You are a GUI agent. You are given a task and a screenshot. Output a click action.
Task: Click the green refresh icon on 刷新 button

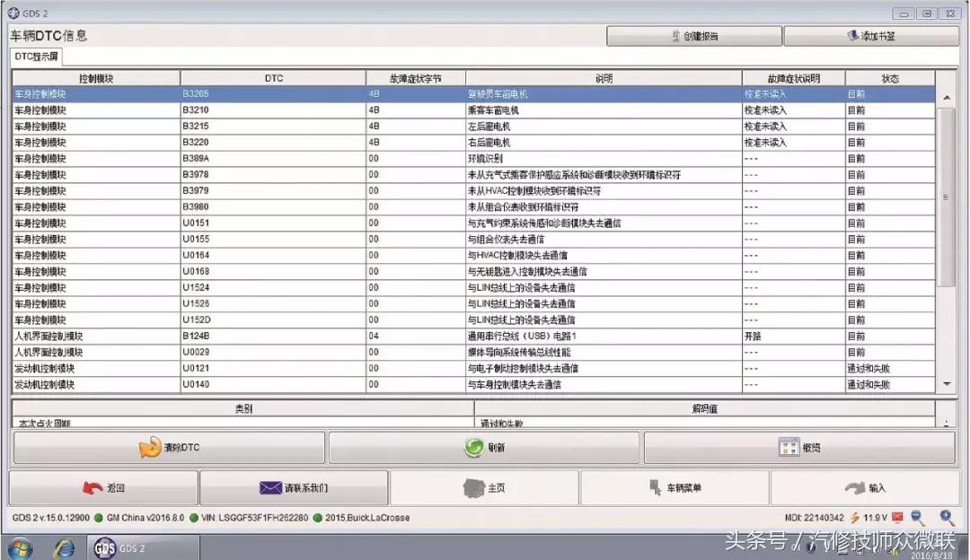[473, 446]
